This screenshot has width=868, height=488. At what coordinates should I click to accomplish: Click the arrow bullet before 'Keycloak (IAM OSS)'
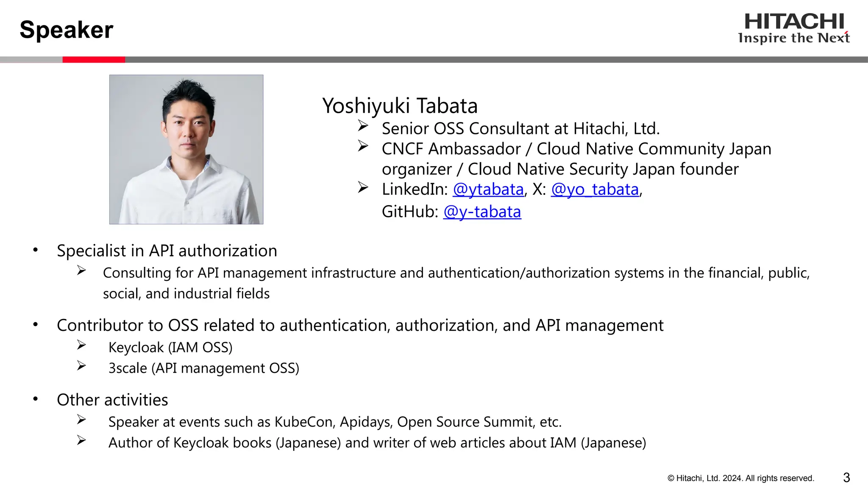click(x=82, y=345)
